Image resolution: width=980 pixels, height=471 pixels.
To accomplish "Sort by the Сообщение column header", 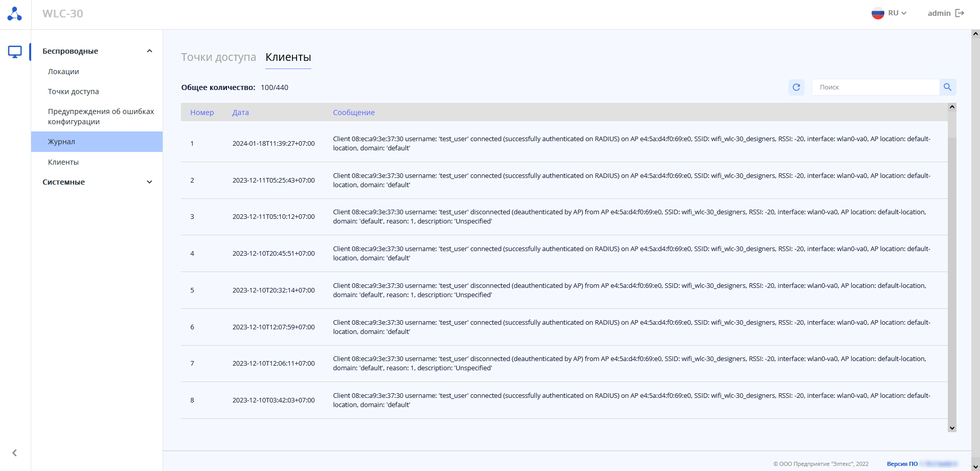I will [354, 113].
